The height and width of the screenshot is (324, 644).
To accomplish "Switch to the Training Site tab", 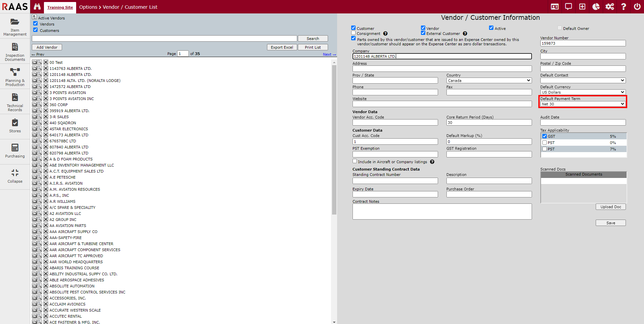I will (60, 7).
